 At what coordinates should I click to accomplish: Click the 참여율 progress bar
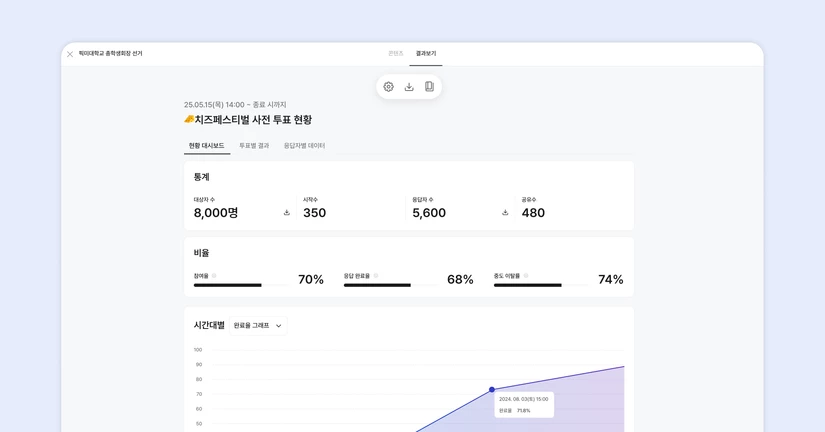tap(240, 285)
